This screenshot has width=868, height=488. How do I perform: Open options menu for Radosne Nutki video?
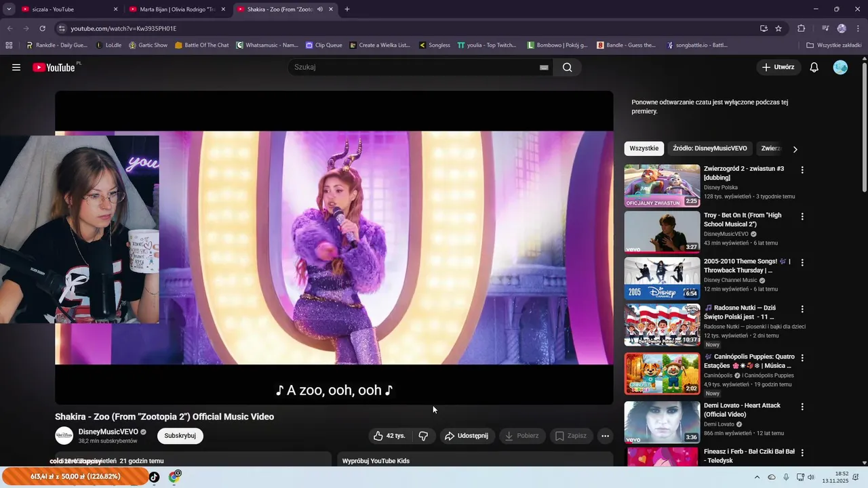pos(802,309)
